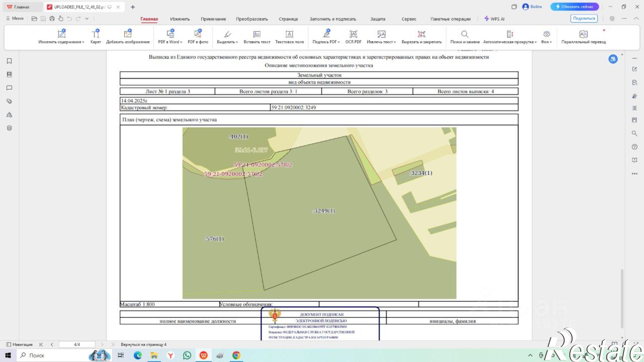Open the comments sidebar panel
The image size is (644, 362).
pos(9,88)
